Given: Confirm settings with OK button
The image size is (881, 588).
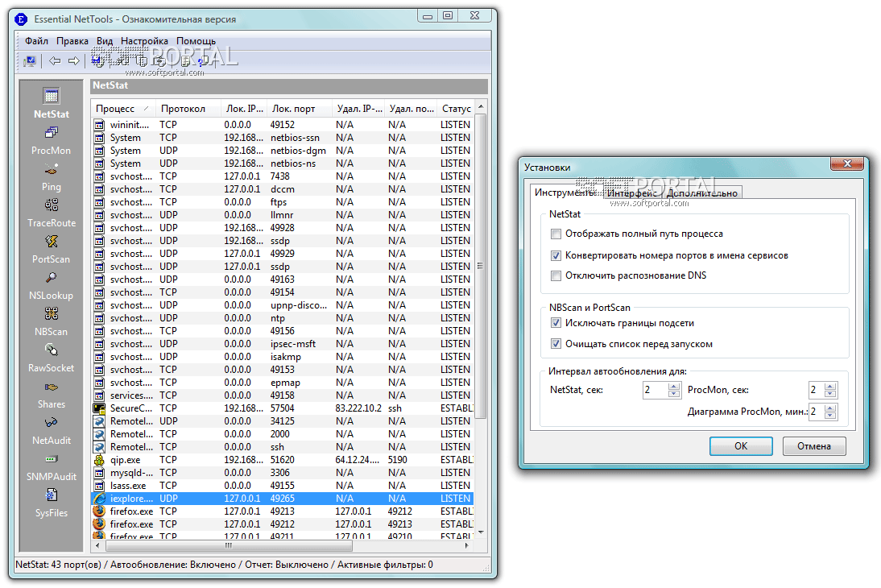Looking at the screenshot, I should [741, 446].
